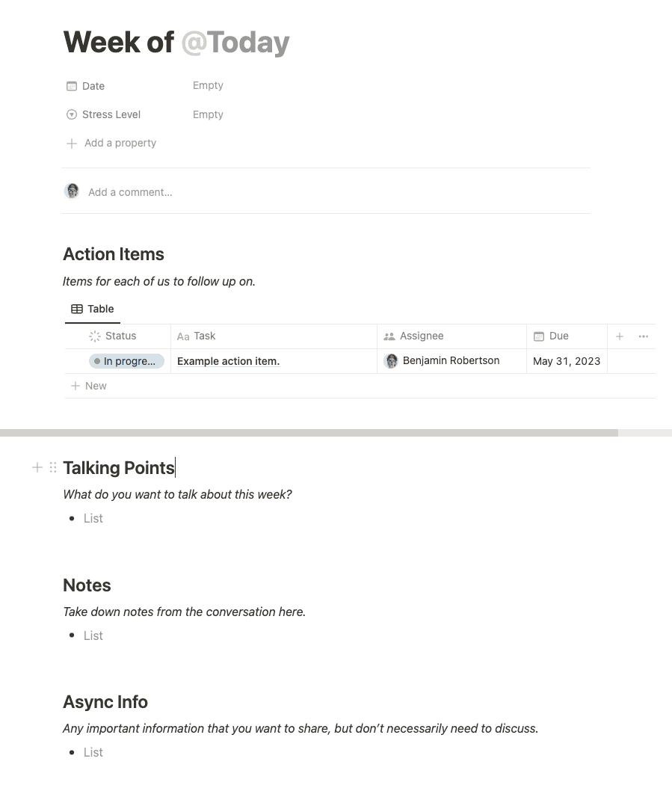The height and width of the screenshot is (791, 672).
Task: Click the horizontal scrollbar below the table
Action: pyautogui.click(x=309, y=433)
